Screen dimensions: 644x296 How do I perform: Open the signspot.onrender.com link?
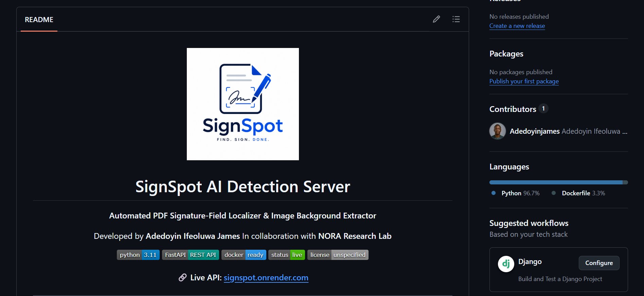(266, 278)
